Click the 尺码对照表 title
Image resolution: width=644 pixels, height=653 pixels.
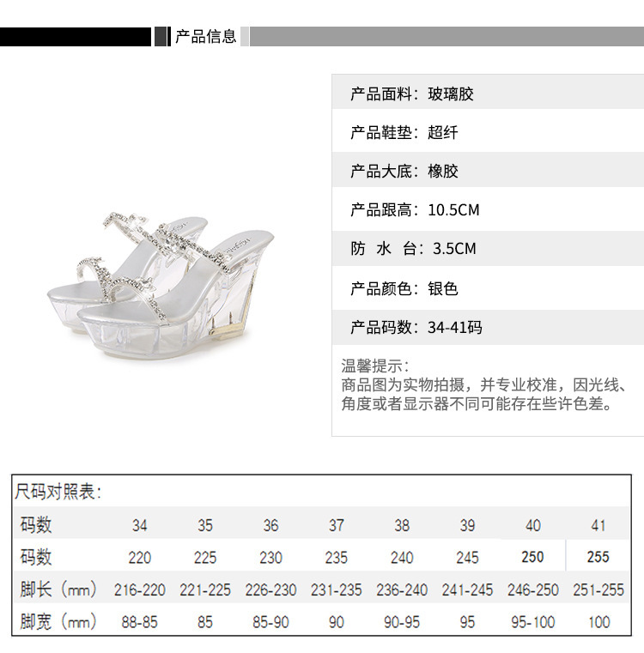pos(58,492)
